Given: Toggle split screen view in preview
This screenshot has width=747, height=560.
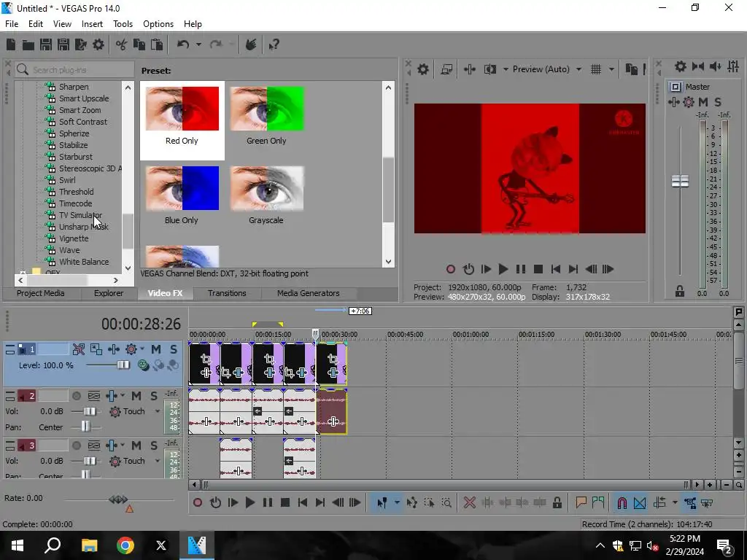Looking at the screenshot, I should [490, 69].
